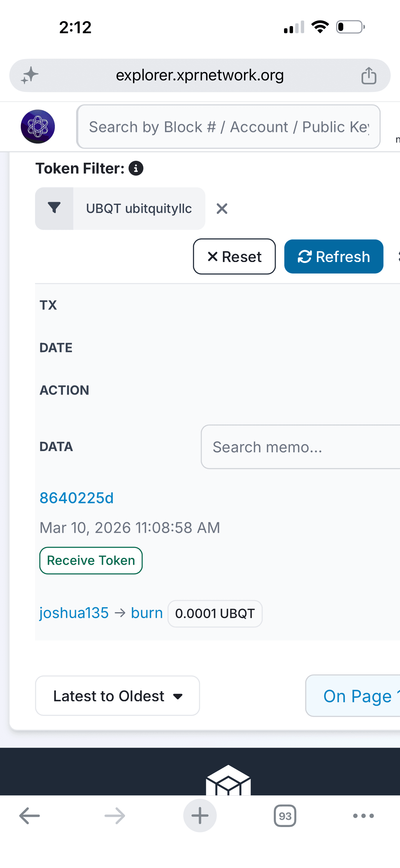The width and height of the screenshot is (400, 868).
Task: Open the UBQT ubitquityllc token filter selector
Action: click(x=139, y=209)
